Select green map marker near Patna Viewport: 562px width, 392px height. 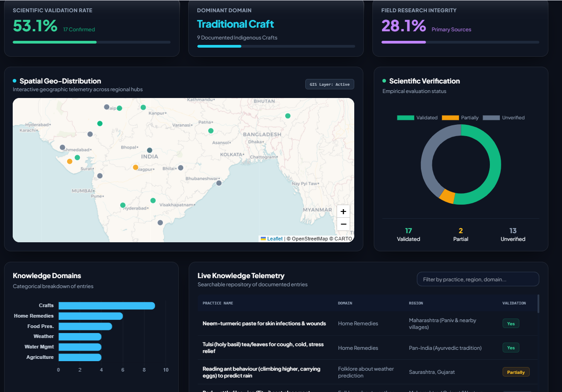pyautogui.click(x=210, y=131)
